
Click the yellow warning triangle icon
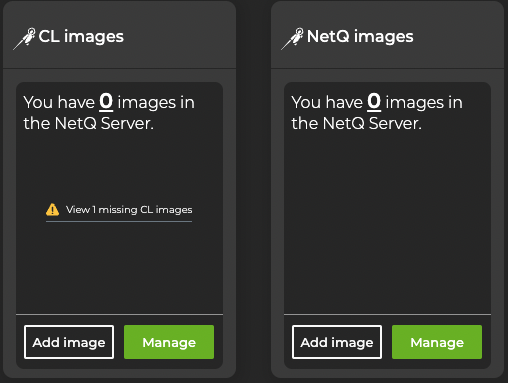pos(52,210)
